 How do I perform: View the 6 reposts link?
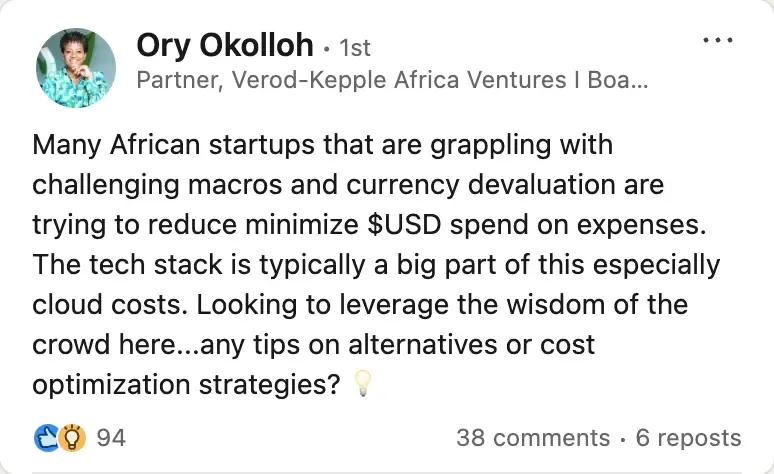(688, 438)
